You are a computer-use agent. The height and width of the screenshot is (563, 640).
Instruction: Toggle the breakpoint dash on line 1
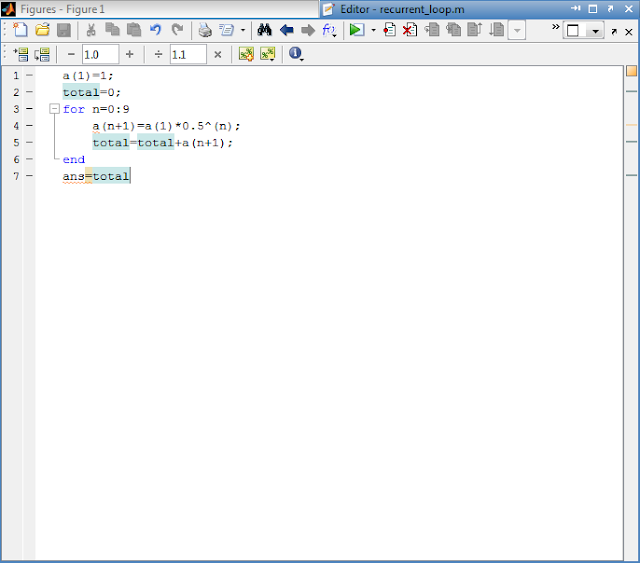pos(29,76)
